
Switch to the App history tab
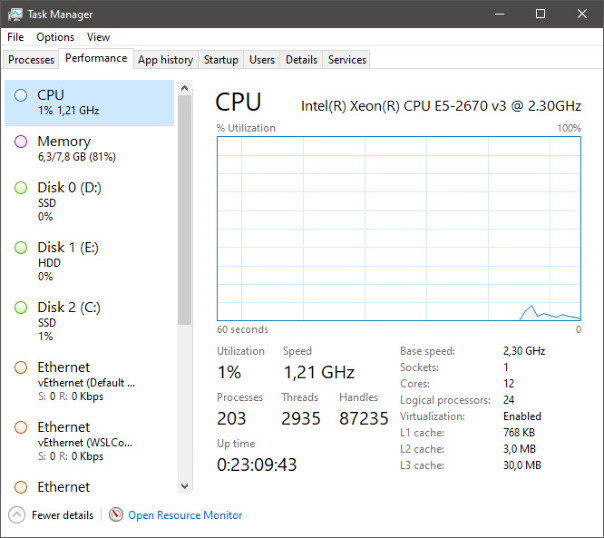(165, 60)
